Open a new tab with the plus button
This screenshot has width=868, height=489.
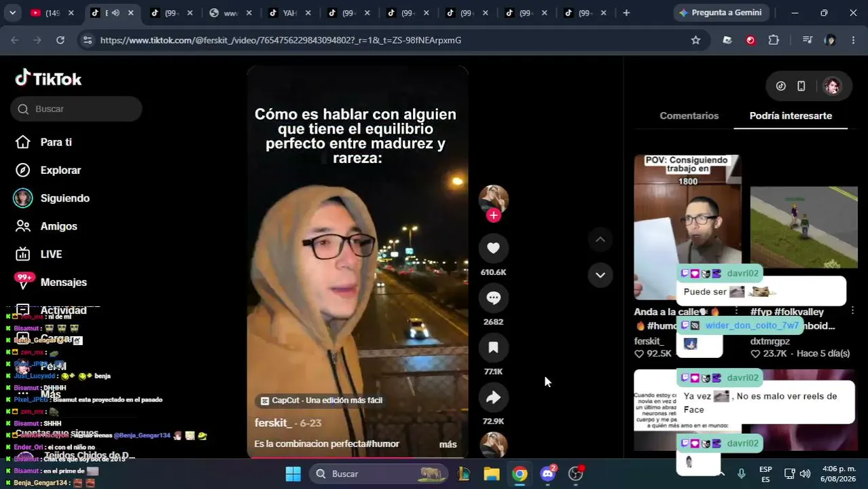[x=626, y=12]
